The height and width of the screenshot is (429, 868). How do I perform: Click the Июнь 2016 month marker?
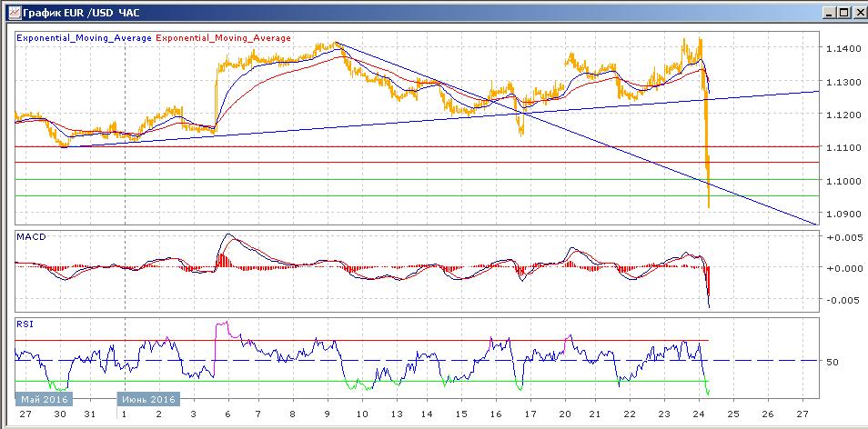tap(148, 399)
